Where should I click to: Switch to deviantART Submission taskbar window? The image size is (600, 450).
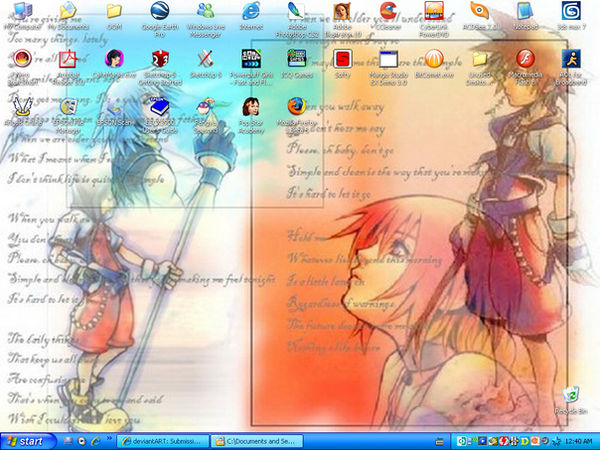click(162, 442)
